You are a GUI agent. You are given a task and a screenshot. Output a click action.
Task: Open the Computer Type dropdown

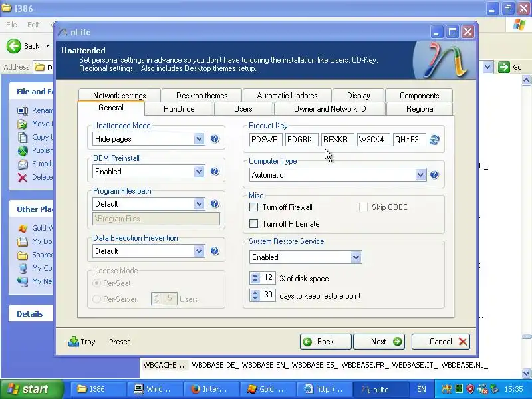[420, 175]
